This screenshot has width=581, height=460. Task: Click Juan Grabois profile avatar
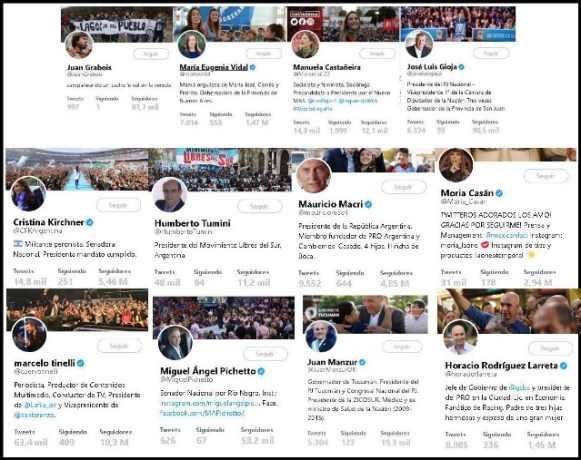click(x=79, y=45)
